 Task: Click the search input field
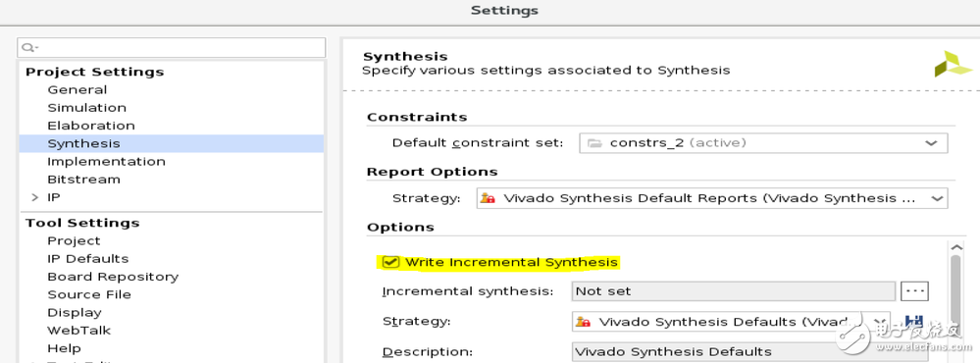(x=172, y=47)
